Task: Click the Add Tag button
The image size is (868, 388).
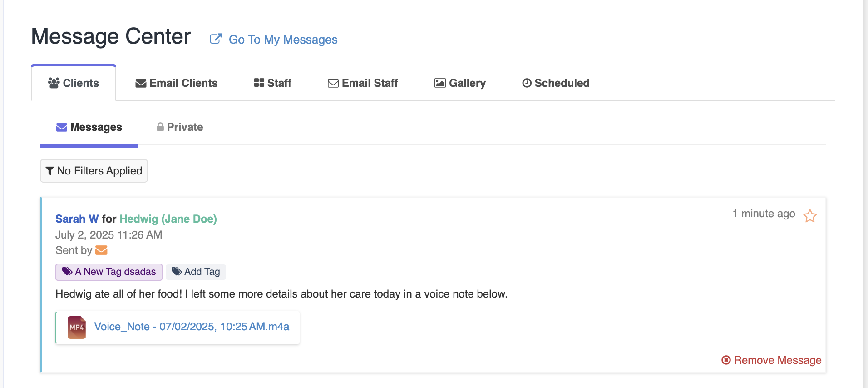Action: pyautogui.click(x=196, y=272)
